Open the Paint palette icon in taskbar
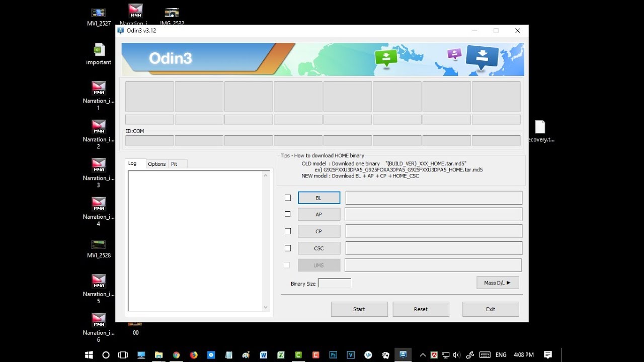The width and height of the screenshot is (644, 362). click(x=246, y=354)
